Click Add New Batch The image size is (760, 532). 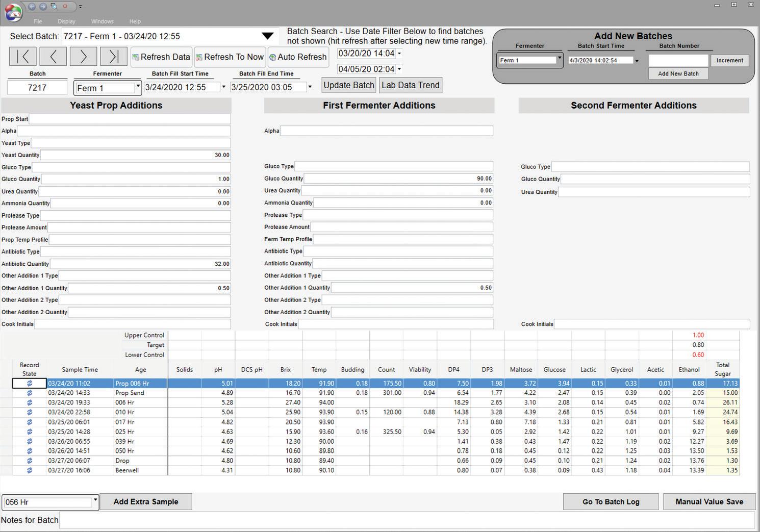(678, 73)
